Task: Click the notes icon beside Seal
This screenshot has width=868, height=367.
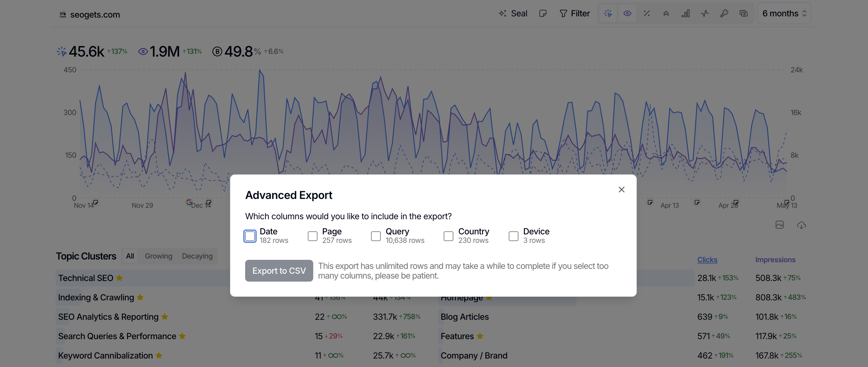Action: pos(542,14)
